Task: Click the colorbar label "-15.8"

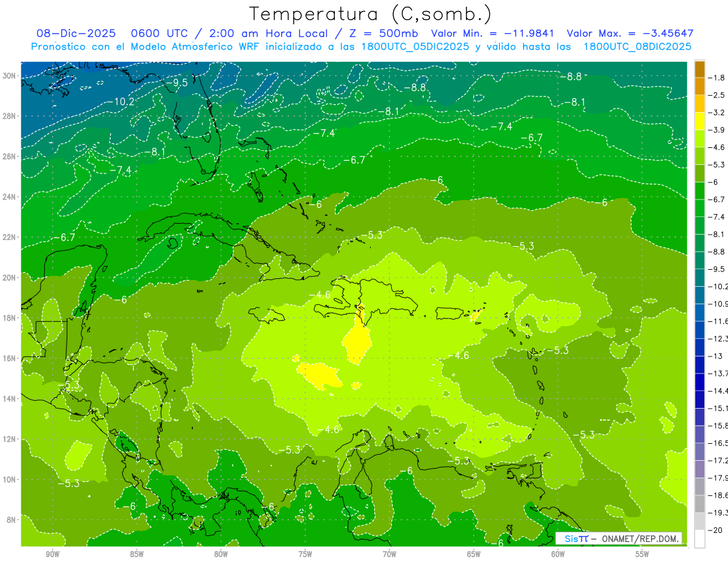Action: (718, 426)
